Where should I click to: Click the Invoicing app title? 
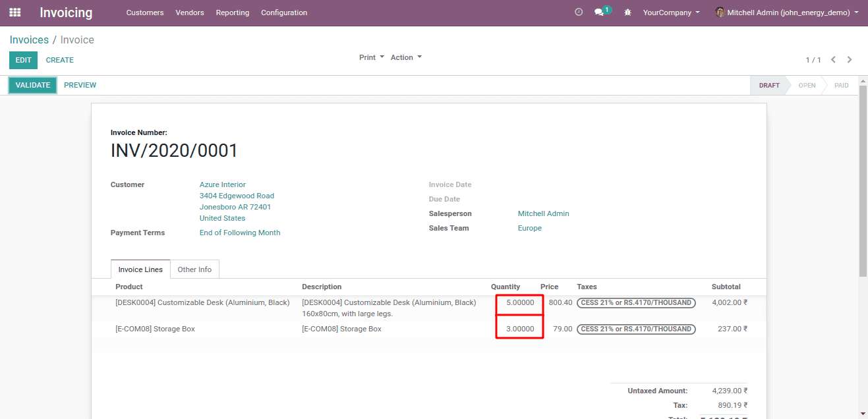pos(66,13)
